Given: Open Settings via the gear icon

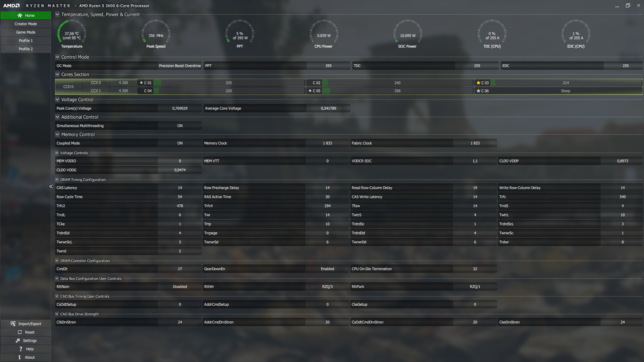Looking at the screenshot, I should pyautogui.click(x=18, y=341).
